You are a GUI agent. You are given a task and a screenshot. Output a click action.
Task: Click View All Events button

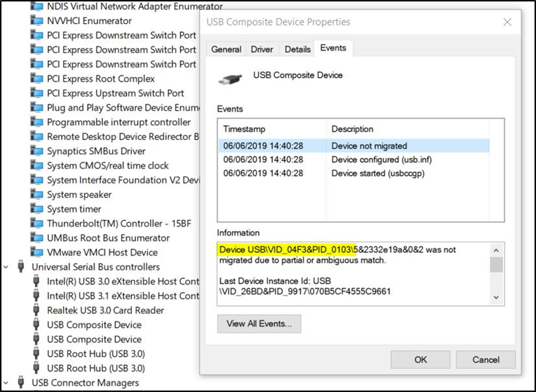[x=259, y=324]
